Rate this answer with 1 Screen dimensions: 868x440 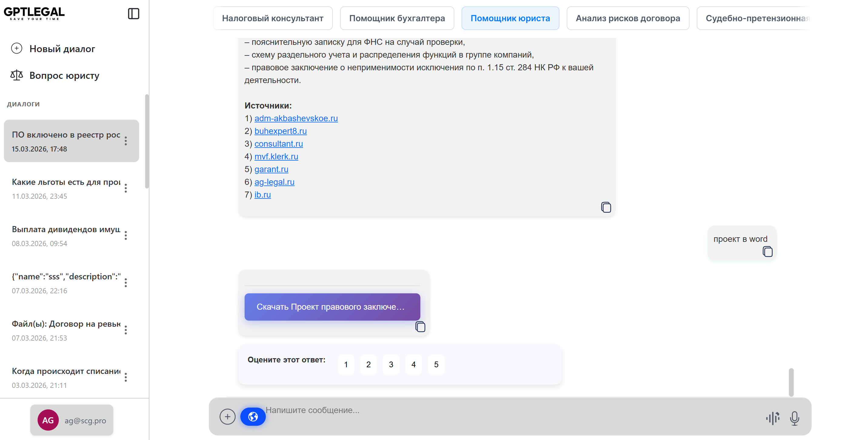coord(346,365)
